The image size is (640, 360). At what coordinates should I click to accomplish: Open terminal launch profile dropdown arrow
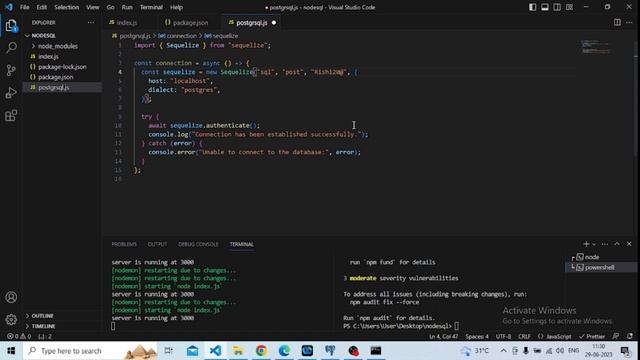coord(594,244)
